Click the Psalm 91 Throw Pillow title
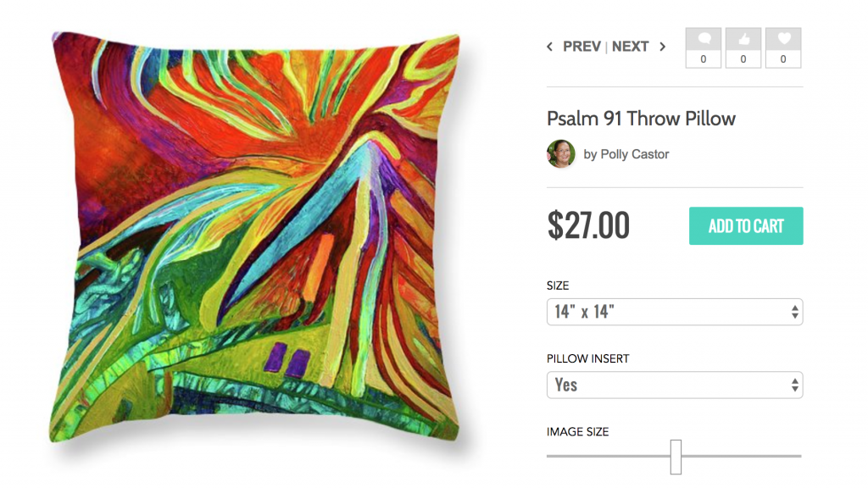The width and height of the screenshot is (868, 488). tap(641, 119)
